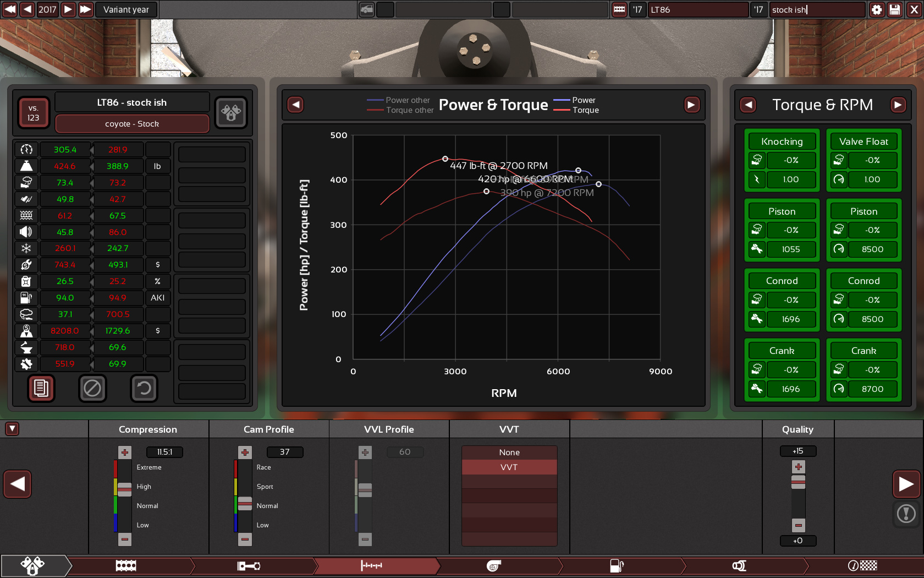924x578 pixels.
Task: Open the testing checkered flag tab
Action: [862, 566]
